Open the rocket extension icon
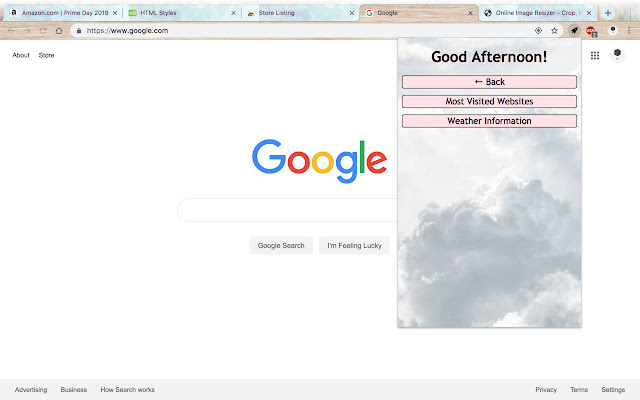The height and width of the screenshot is (400, 640). (x=574, y=30)
